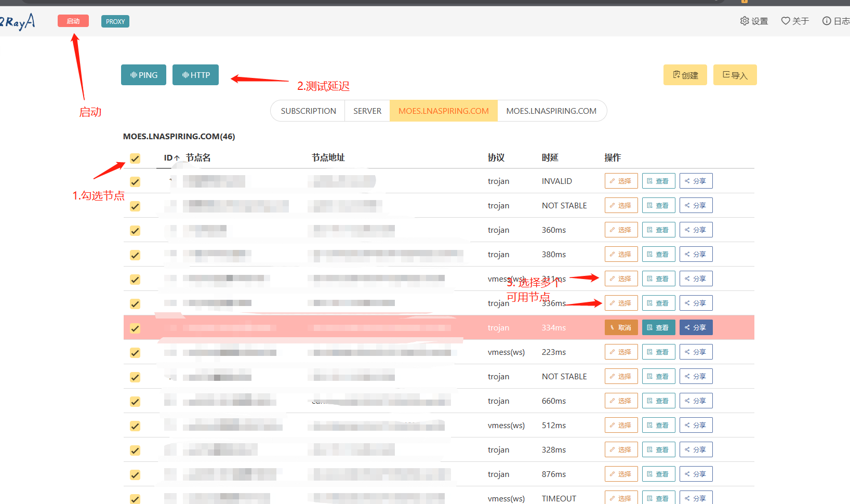Switch to the SERVER tab

click(x=367, y=111)
